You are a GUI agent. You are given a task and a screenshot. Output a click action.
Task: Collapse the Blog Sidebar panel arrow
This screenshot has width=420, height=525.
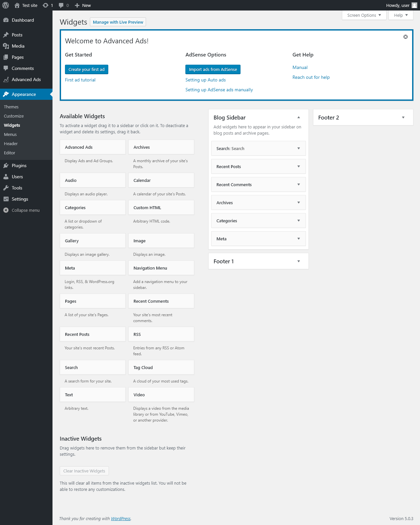(x=299, y=118)
